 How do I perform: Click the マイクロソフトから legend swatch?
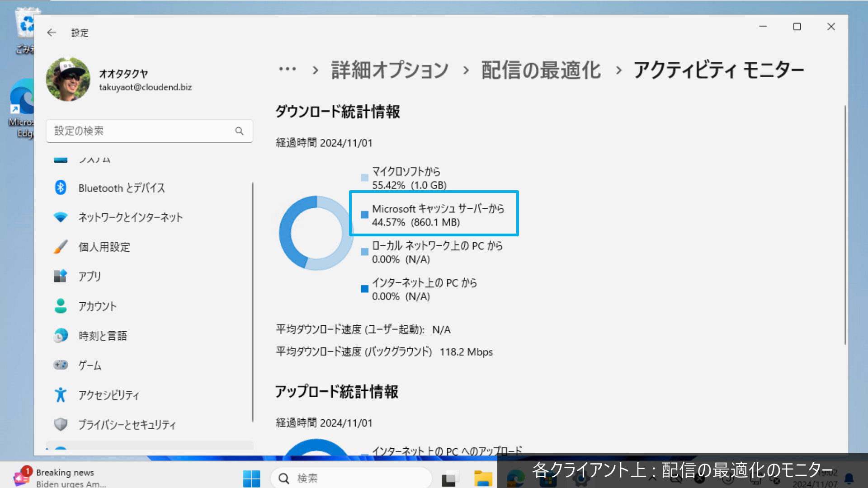coord(364,178)
